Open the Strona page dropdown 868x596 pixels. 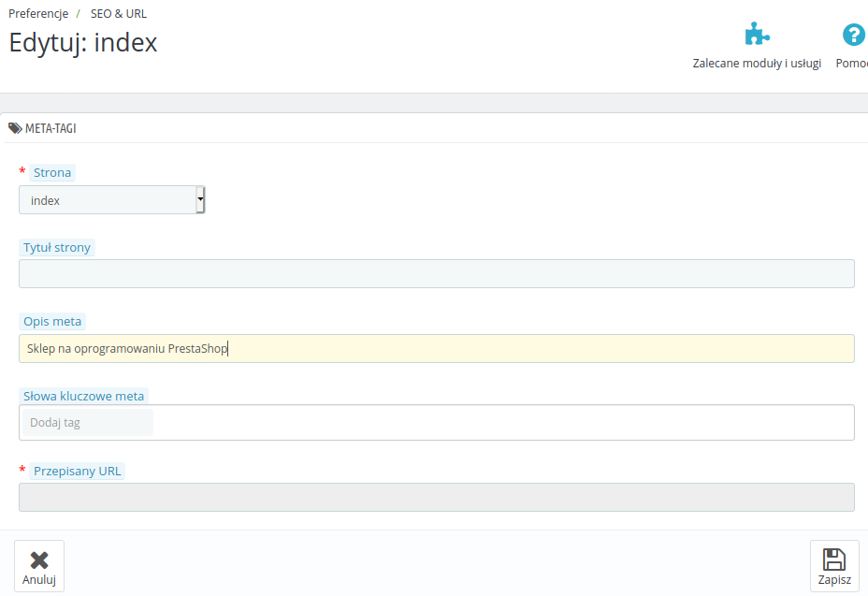click(112, 200)
